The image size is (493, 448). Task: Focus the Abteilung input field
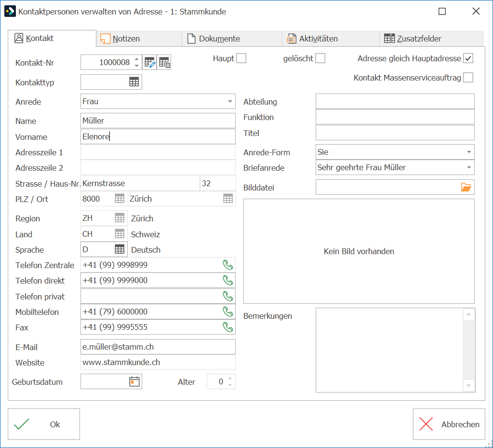[x=395, y=101]
